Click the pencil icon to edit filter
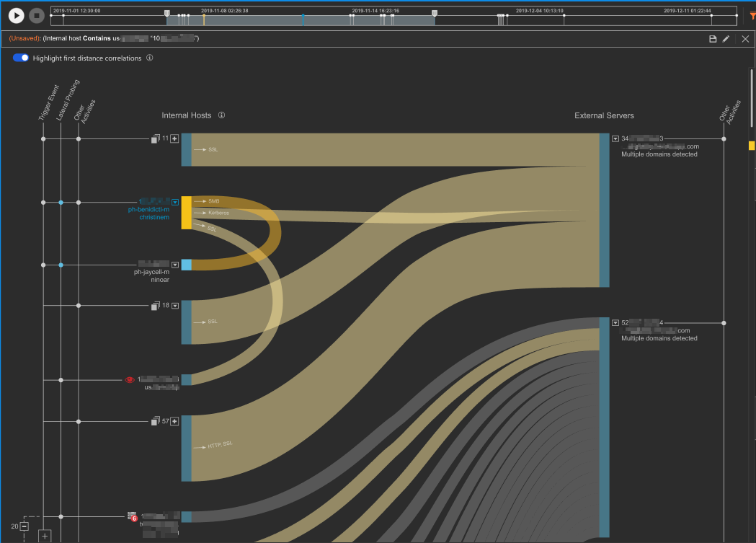This screenshot has width=756, height=543. coord(726,39)
